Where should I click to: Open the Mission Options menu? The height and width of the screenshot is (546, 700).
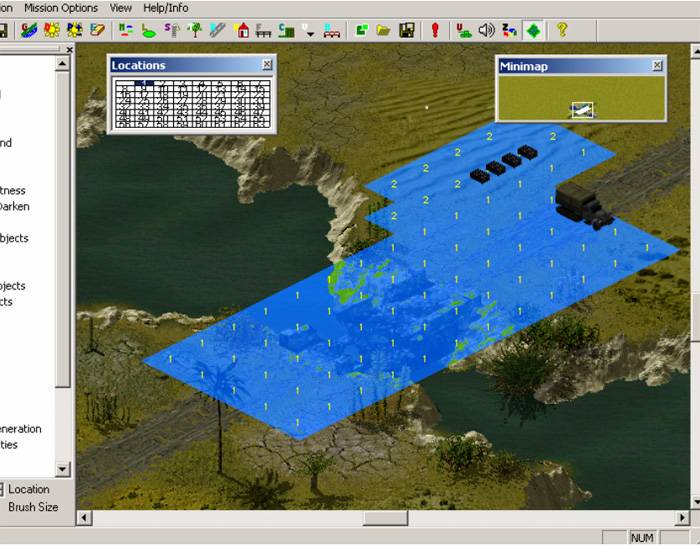coord(61,8)
